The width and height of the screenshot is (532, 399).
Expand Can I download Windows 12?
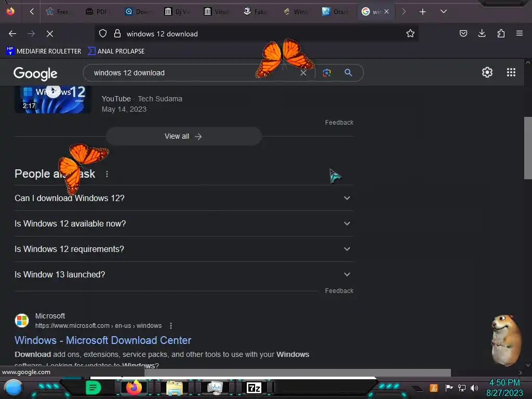click(183, 198)
